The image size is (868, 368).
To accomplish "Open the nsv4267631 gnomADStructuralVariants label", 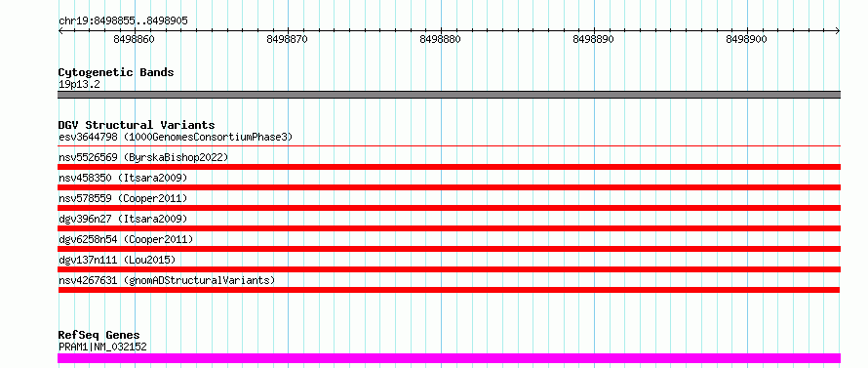I will tap(167, 280).
